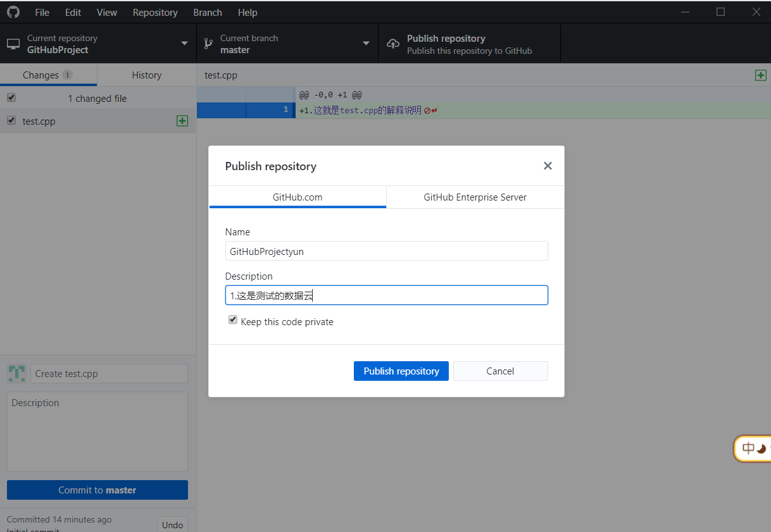The width and height of the screenshot is (771, 532).
Task: Close the Publish repository dialog with the X
Action: [548, 166]
